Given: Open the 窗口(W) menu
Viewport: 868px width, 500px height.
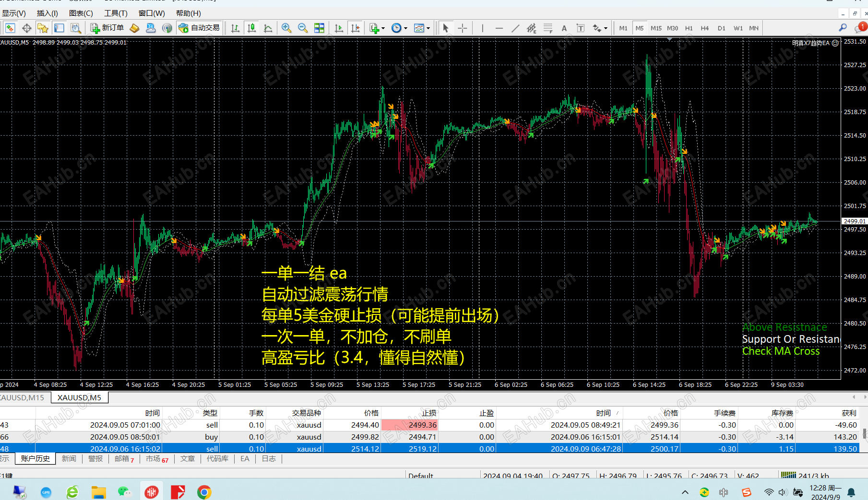Looking at the screenshot, I should [152, 13].
